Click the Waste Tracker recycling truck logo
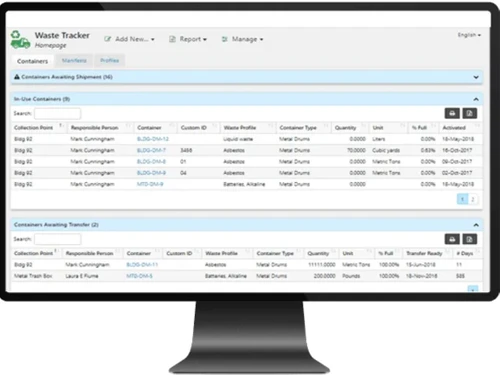 pos(20,40)
